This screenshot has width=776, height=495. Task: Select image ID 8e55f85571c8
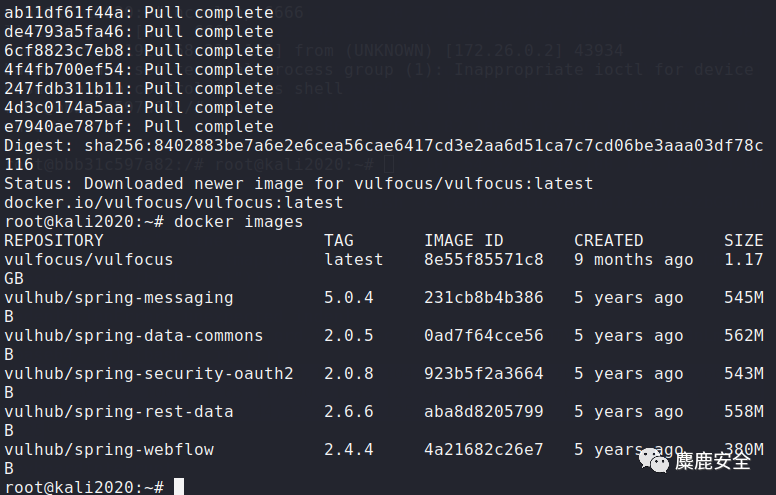click(x=484, y=259)
